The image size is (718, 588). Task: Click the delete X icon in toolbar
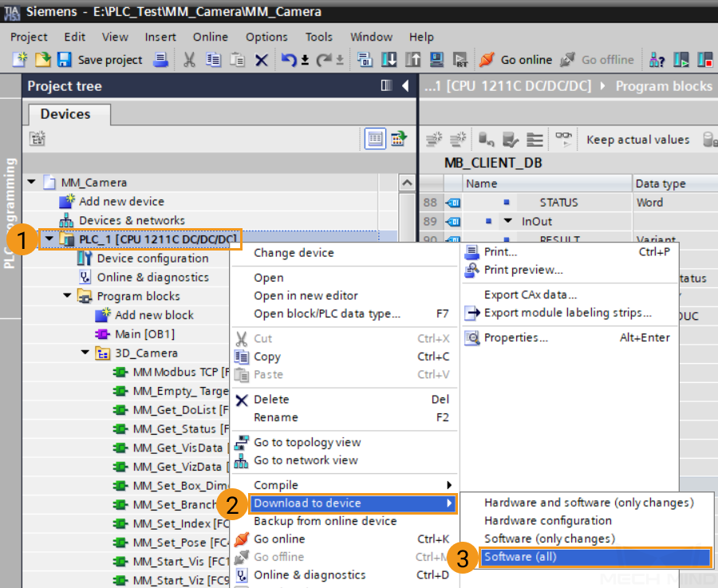261,60
